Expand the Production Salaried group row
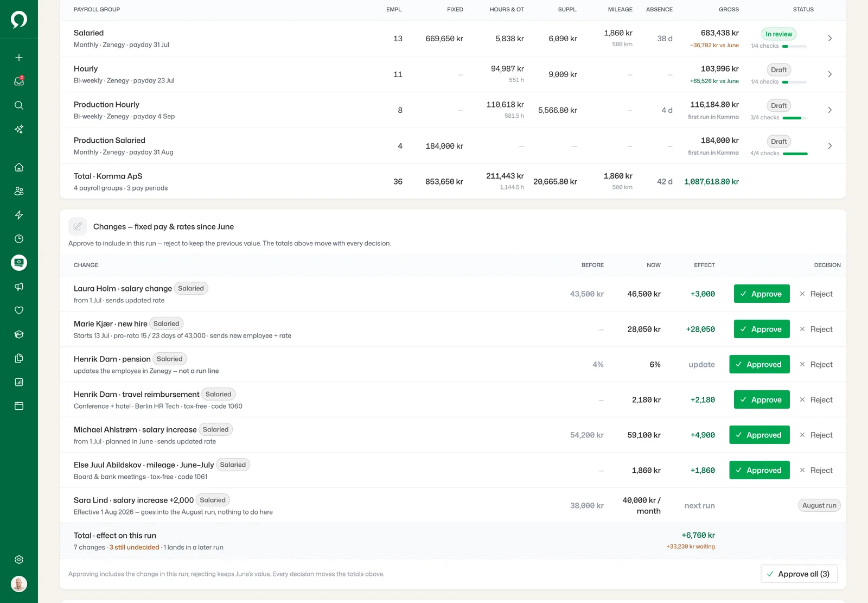The height and width of the screenshot is (603, 868). point(830,146)
